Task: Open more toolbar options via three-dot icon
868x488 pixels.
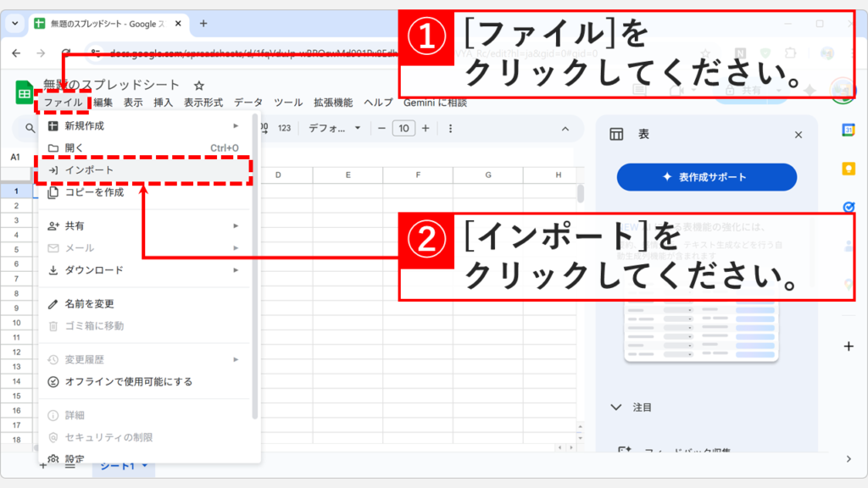Action: pos(451,129)
